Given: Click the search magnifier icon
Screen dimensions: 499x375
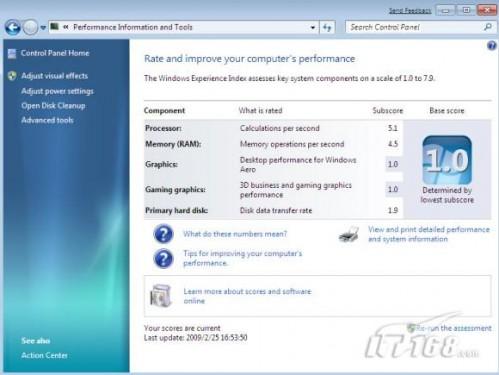Looking at the screenshot, I should point(488,27).
